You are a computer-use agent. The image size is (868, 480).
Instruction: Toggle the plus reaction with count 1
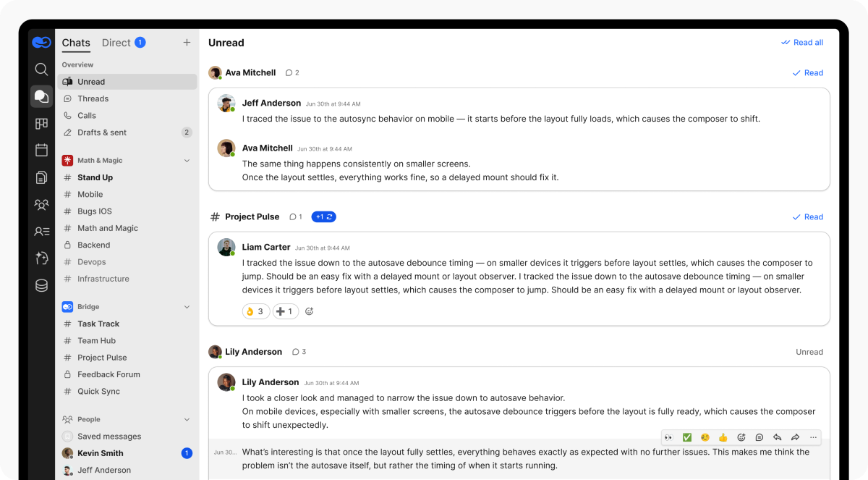[x=285, y=311]
